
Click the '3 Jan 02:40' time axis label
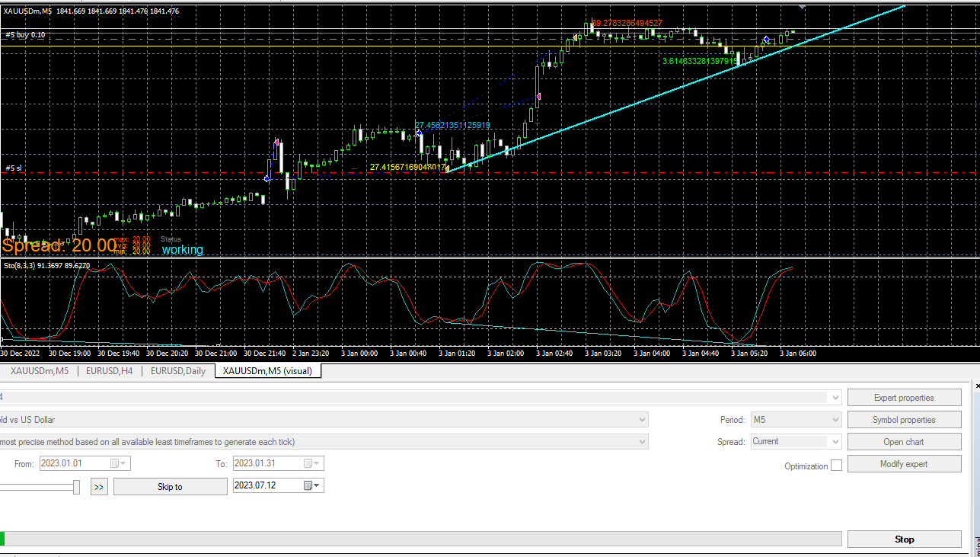coord(554,353)
